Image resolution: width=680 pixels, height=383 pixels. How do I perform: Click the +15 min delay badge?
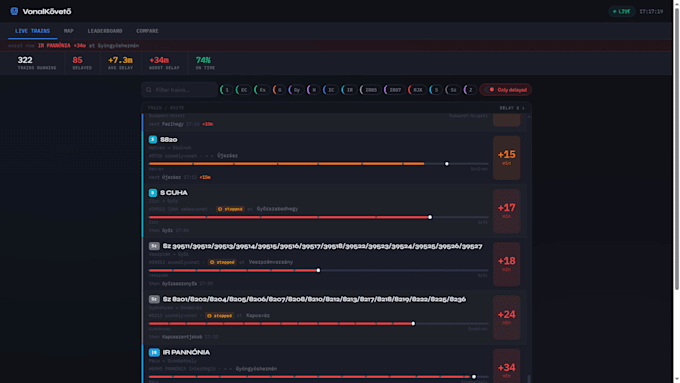[507, 157]
